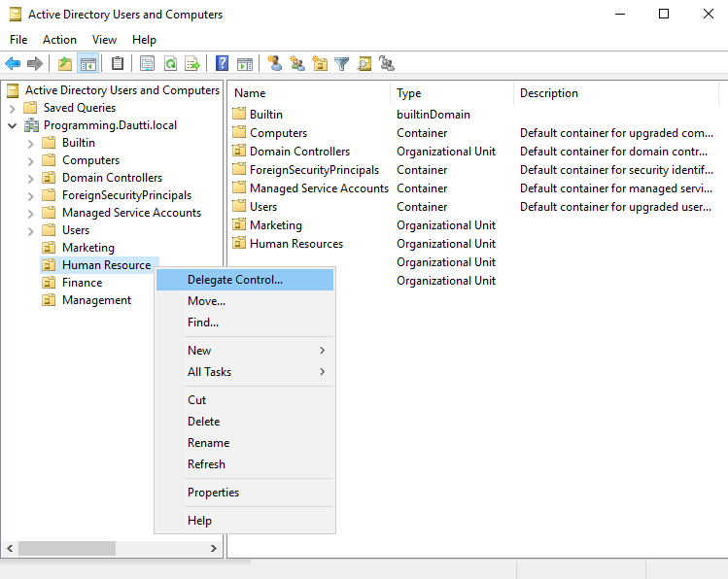Choose Move... from the context menu
This screenshot has width=728, height=579.
click(245, 301)
